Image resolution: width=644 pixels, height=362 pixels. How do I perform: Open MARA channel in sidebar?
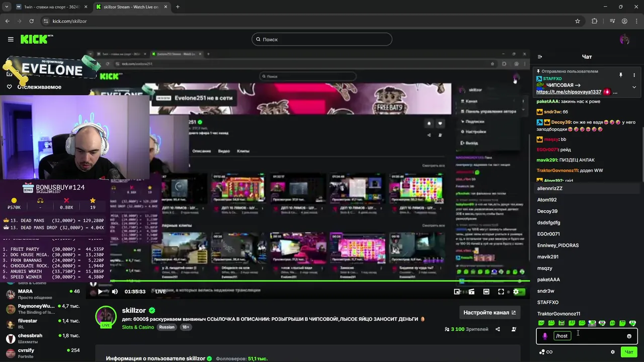click(43, 294)
